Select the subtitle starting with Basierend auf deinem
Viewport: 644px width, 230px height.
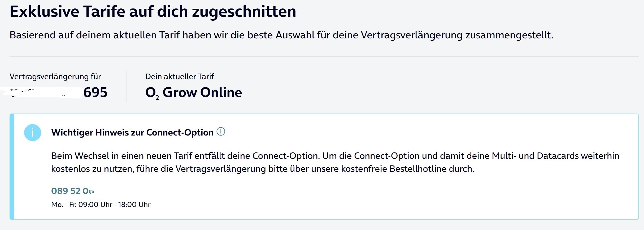(281, 35)
